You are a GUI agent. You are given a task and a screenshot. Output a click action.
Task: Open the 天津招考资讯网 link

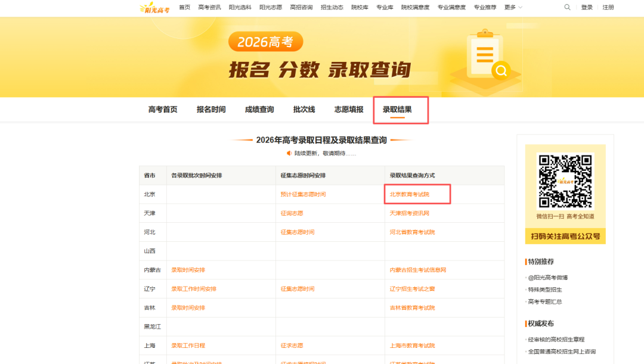[x=410, y=213]
